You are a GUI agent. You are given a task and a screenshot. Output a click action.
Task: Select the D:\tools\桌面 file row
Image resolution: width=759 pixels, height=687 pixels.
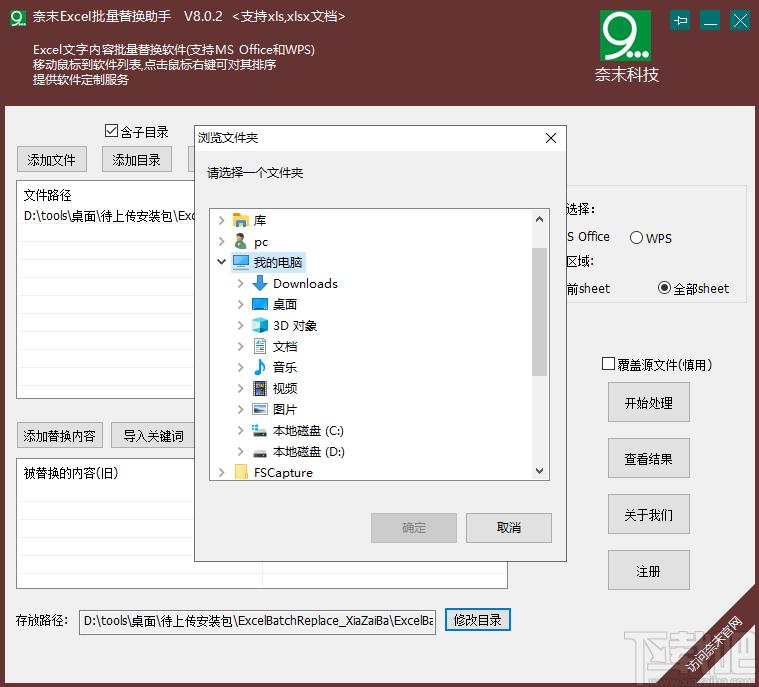click(x=106, y=216)
